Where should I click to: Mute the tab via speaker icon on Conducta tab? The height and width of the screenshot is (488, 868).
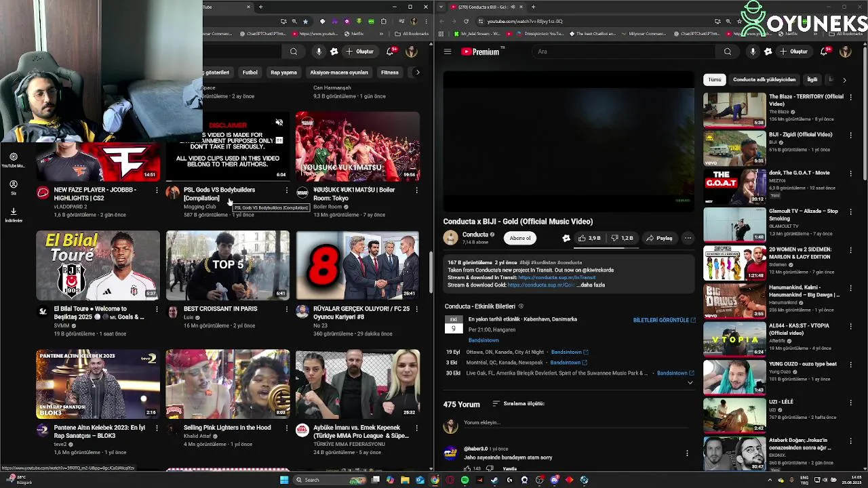click(x=513, y=7)
